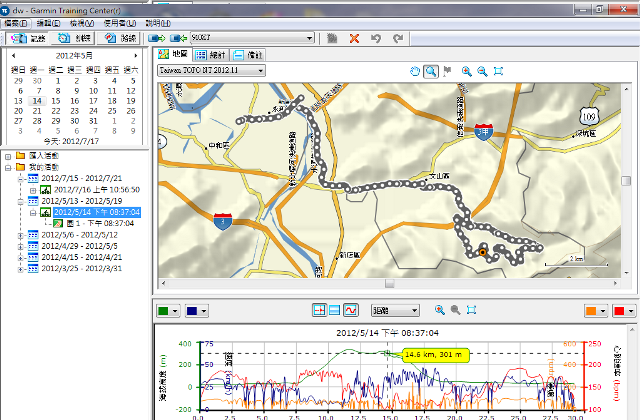Toggle the graph lap bands button
Image resolution: width=640 pixels, height=420 pixels.
point(334,310)
